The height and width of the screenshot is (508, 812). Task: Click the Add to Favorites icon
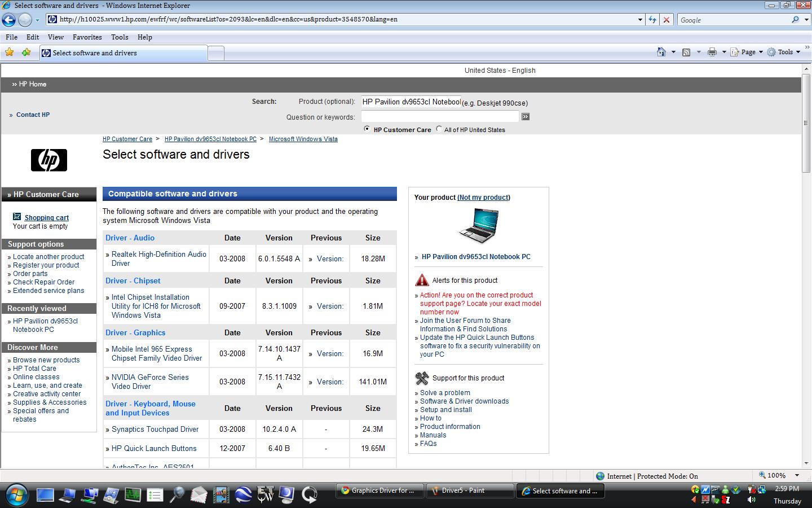[26, 52]
